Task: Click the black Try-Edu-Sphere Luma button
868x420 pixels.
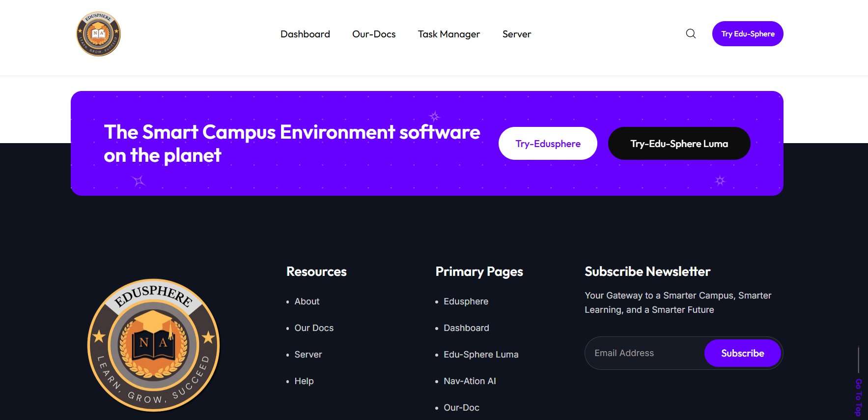Action: (x=679, y=144)
